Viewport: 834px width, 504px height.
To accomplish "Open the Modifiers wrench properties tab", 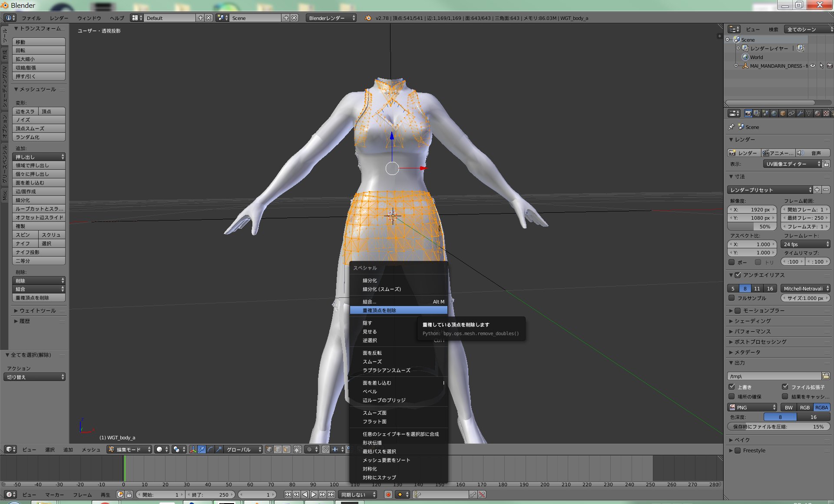I will click(800, 113).
